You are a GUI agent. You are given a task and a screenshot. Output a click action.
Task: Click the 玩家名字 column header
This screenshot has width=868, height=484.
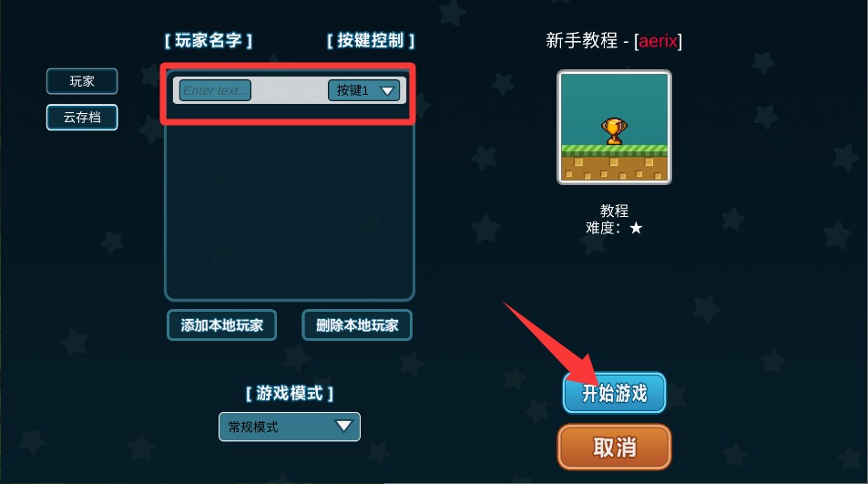(x=209, y=40)
